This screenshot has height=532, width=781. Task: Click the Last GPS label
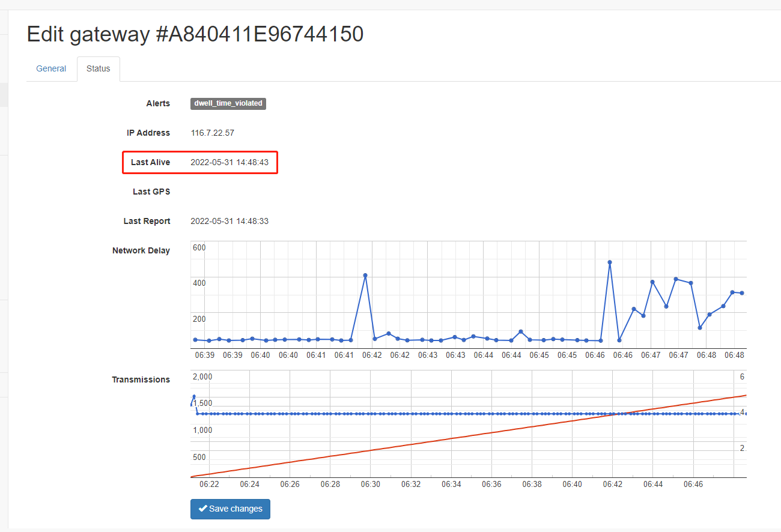click(151, 192)
